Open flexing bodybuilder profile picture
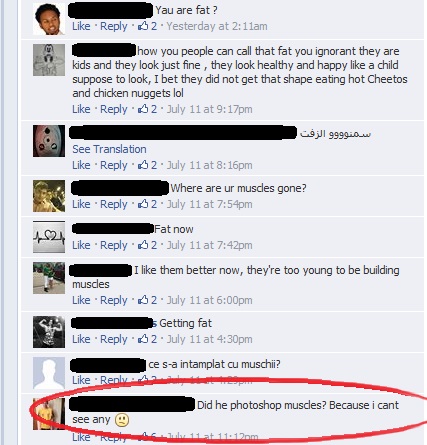The width and height of the screenshot is (427, 445). point(49,332)
